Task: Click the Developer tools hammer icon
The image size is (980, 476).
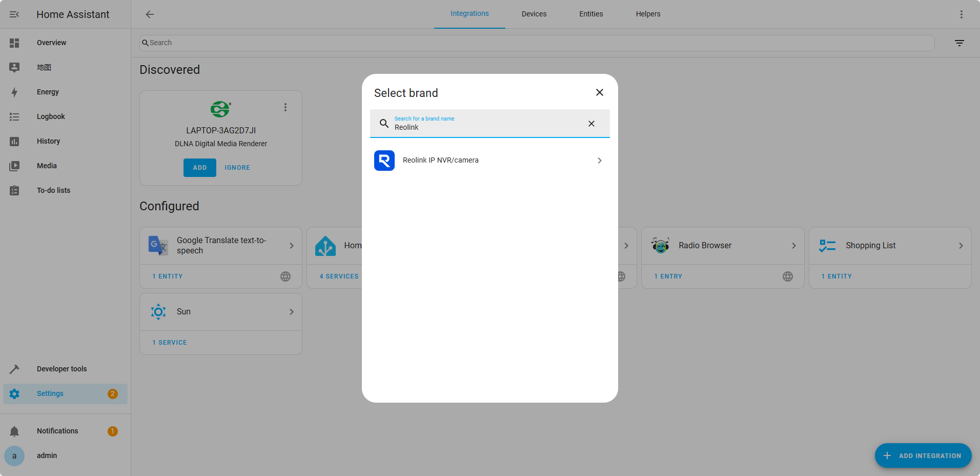Action: coord(14,369)
